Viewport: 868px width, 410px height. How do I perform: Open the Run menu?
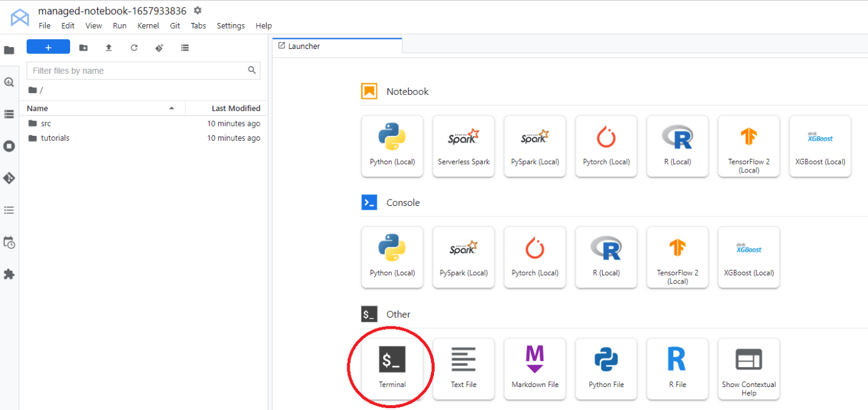click(120, 25)
